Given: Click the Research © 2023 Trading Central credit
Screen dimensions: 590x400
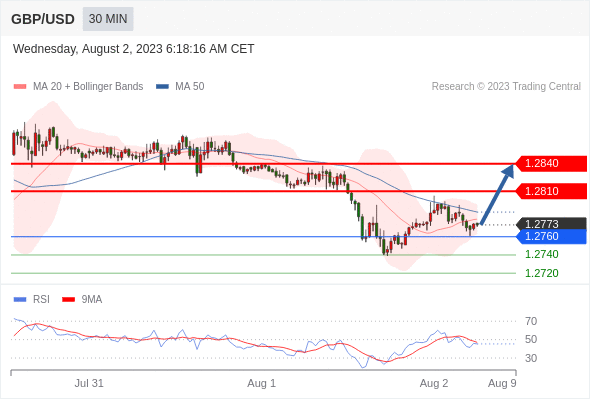Looking at the screenshot, I should pyautogui.click(x=506, y=87).
